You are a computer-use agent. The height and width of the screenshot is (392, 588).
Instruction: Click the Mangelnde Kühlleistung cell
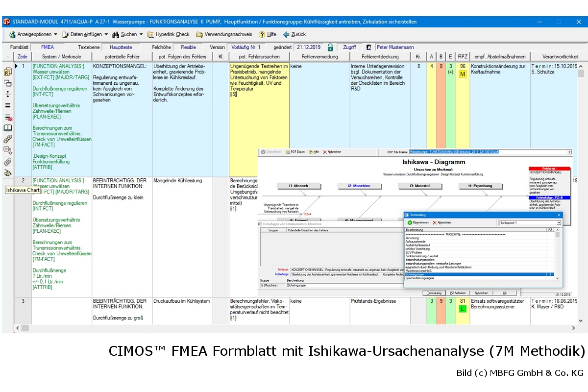182,237
